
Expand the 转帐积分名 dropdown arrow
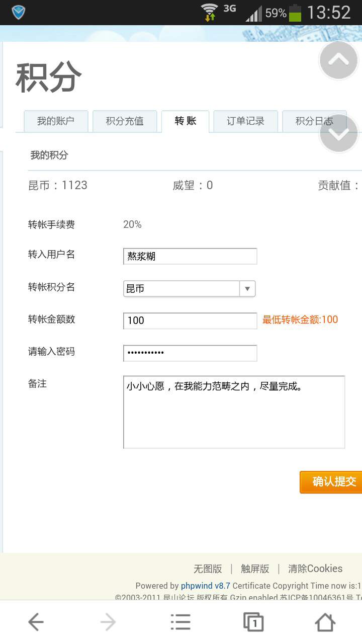247,289
